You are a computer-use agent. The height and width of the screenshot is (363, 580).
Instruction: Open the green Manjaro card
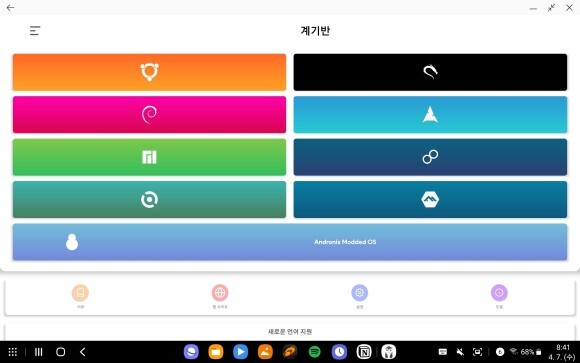[x=149, y=157]
